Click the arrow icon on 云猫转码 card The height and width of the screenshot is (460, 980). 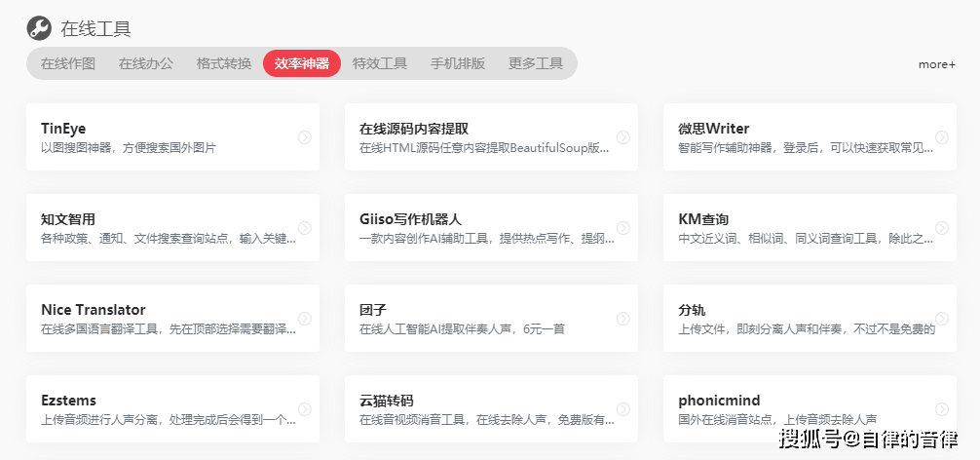coord(623,409)
